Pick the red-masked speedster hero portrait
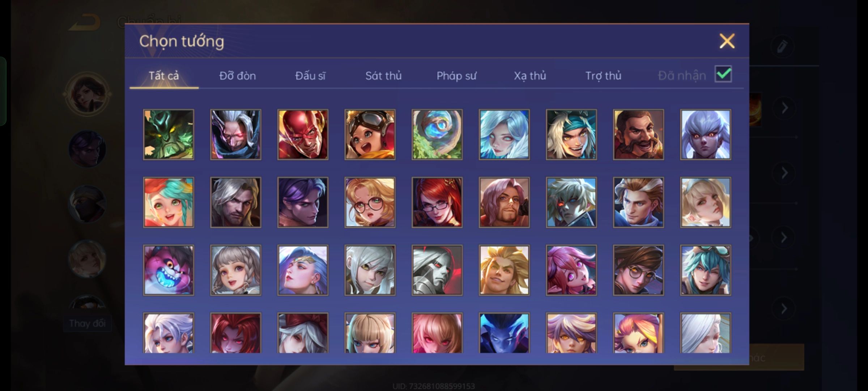868x391 pixels. 303,135
